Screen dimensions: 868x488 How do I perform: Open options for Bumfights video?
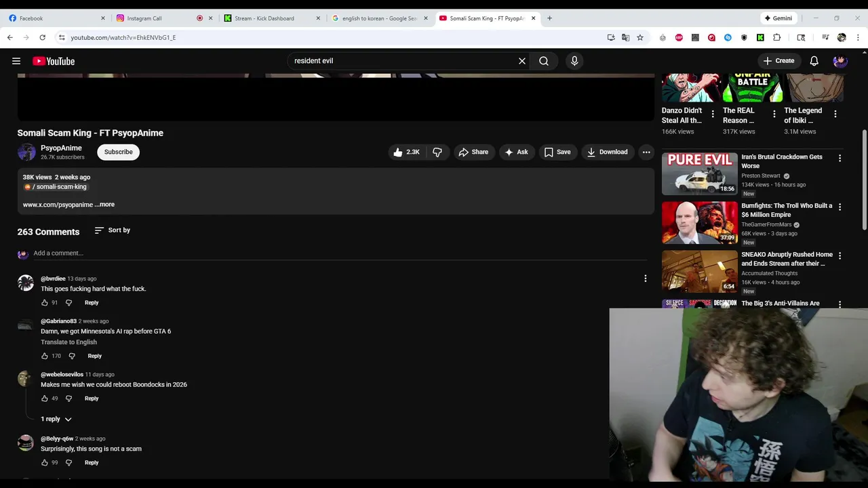pos(840,207)
